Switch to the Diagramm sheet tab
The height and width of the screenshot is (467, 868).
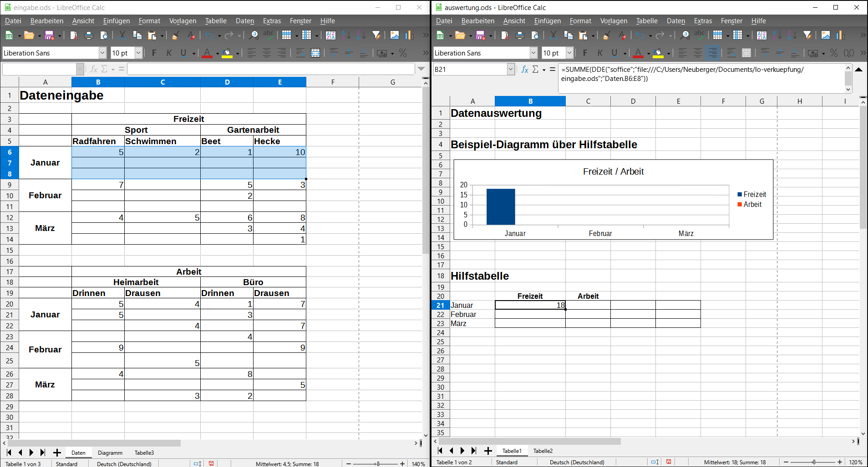[x=110, y=452]
